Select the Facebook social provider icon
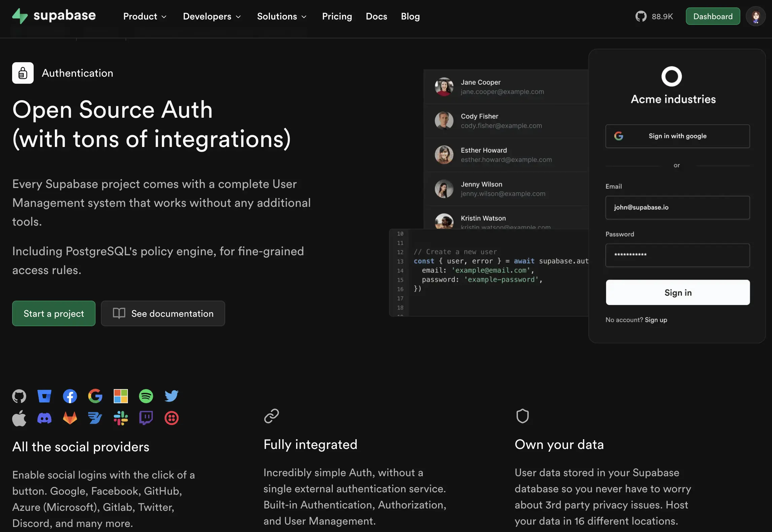The height and width of the screenshot is (532, 772). pos(70,396)
